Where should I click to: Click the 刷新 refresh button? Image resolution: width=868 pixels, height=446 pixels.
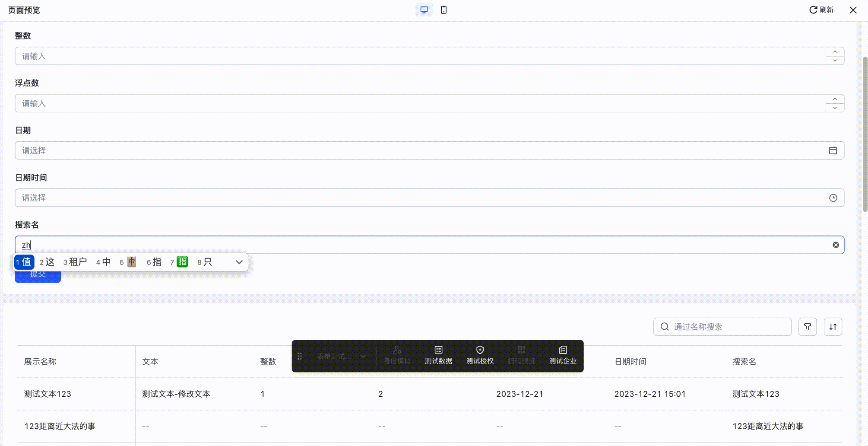[x=821, y=10]
